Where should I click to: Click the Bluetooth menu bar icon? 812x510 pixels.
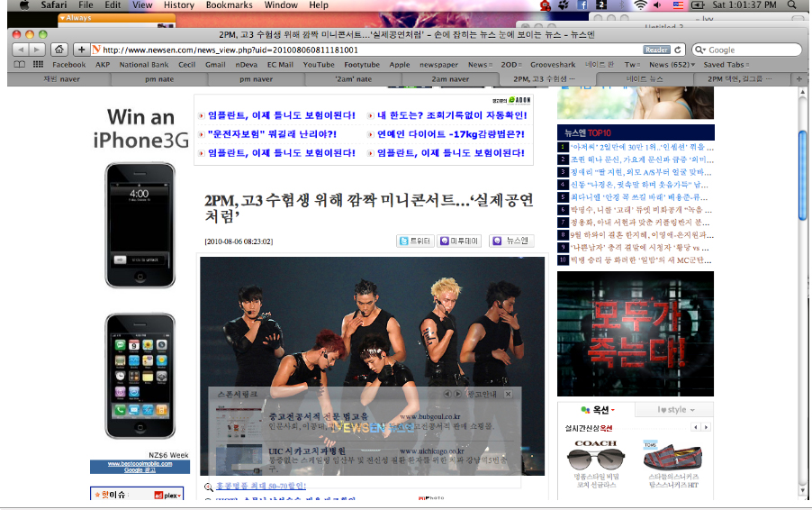coord(622,5)
